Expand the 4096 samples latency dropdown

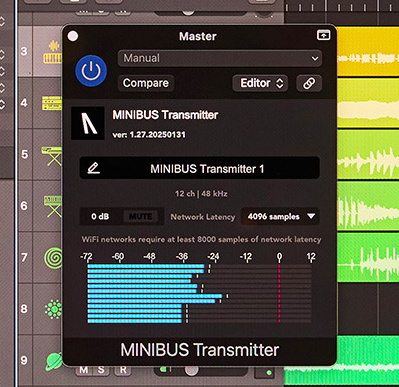click(280, 216)
